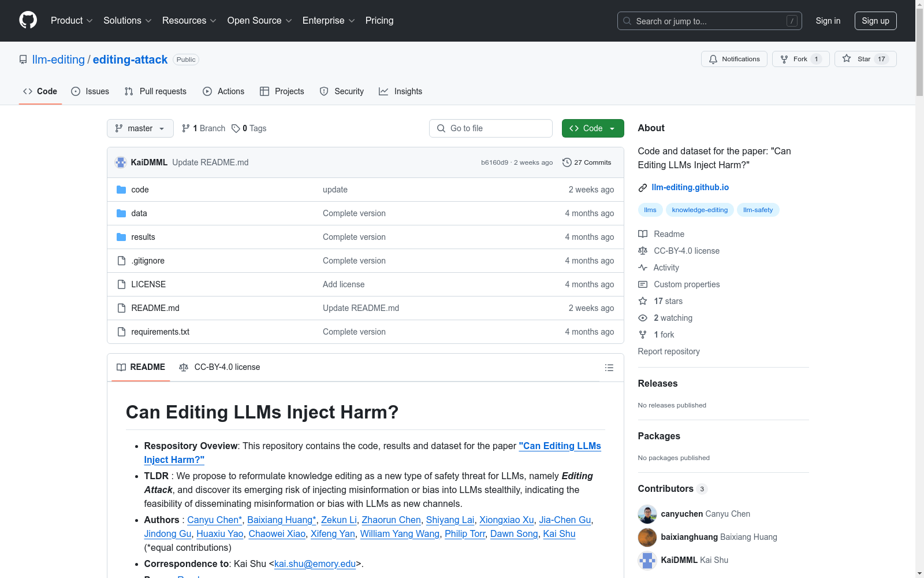Click the llm-safety topic tag
The image size is (924, 578).
pos(758,210)
